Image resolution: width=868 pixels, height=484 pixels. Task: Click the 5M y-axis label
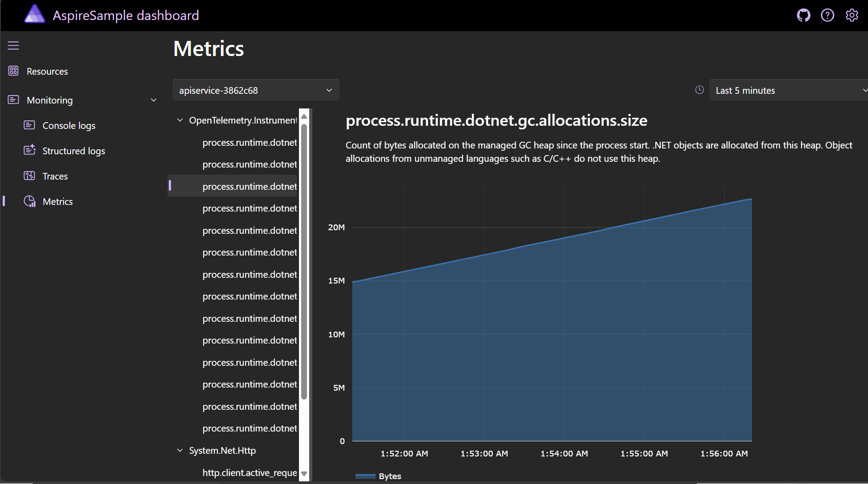click(339, 388)
